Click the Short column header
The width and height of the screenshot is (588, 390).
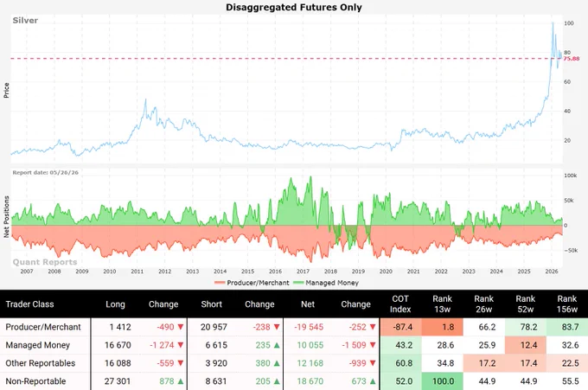tap(212, 304)
